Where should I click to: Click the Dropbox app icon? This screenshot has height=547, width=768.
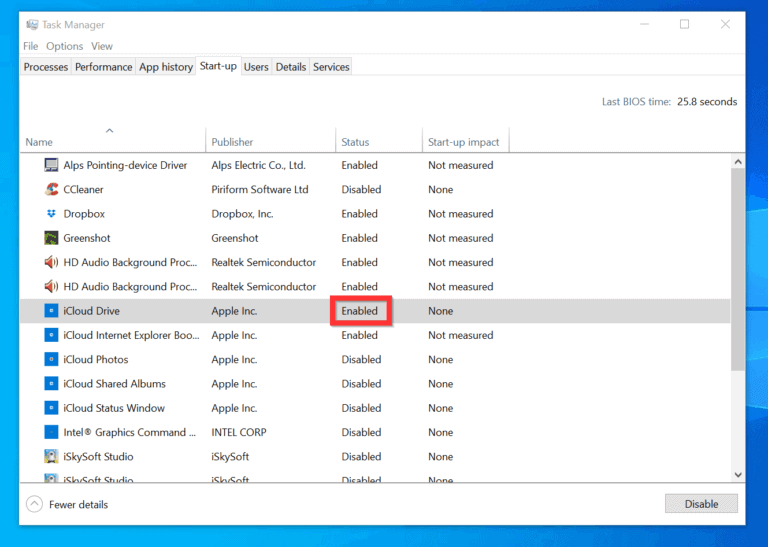51,214
